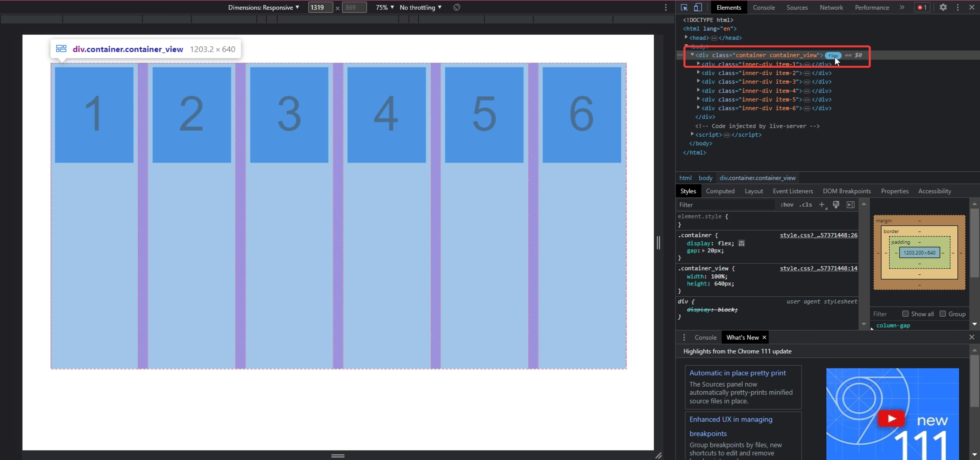This screenshot has height=460, width=980.
Task: Expand the inner-div item-5 node
Action: (698, 99)
